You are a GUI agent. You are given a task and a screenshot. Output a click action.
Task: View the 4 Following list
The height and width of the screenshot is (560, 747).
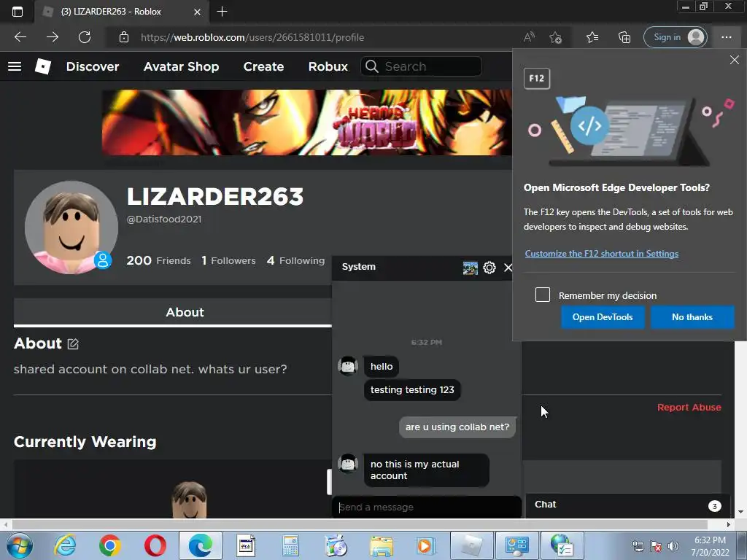point(296,260)
